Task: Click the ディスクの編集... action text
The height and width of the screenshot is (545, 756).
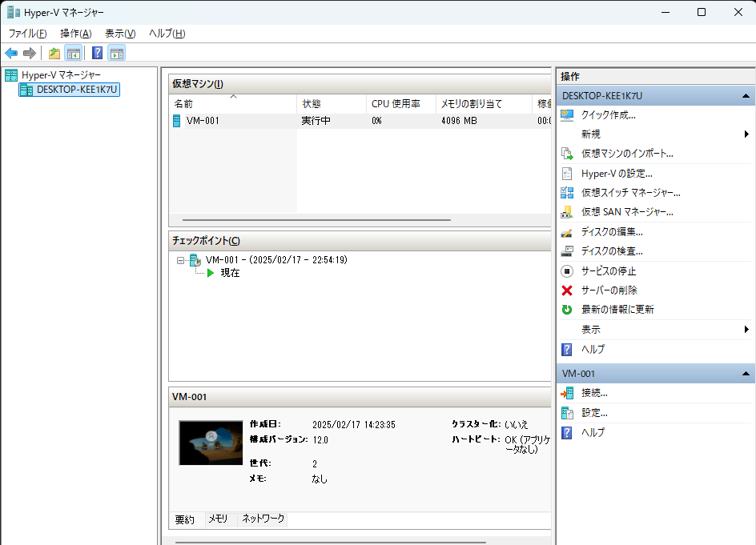Action: 612,232
